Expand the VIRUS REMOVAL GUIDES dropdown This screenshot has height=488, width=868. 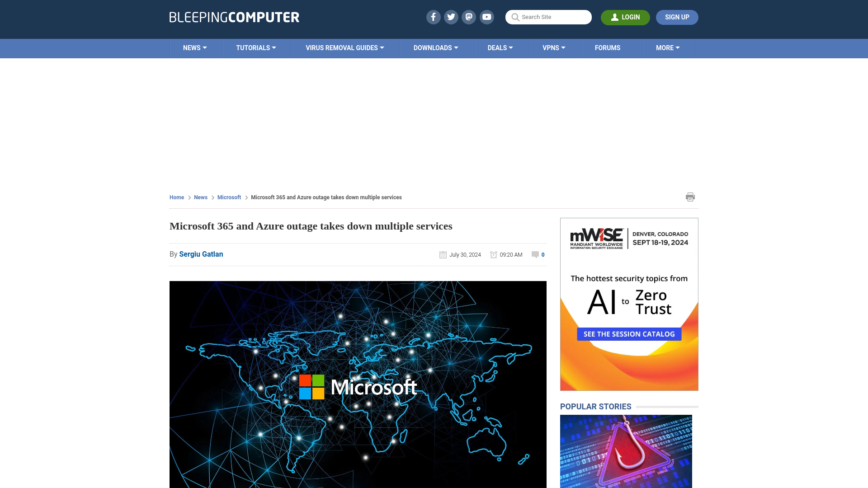[344, 47]
